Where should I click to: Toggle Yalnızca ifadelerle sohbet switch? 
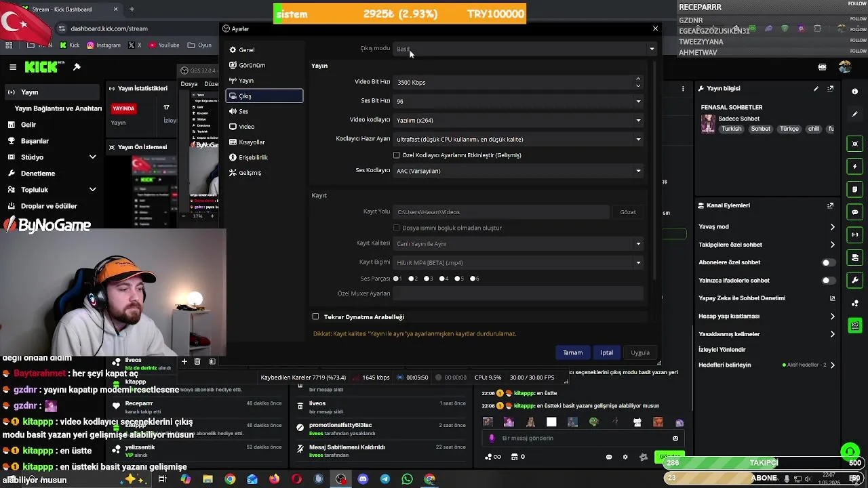[828, 280]
